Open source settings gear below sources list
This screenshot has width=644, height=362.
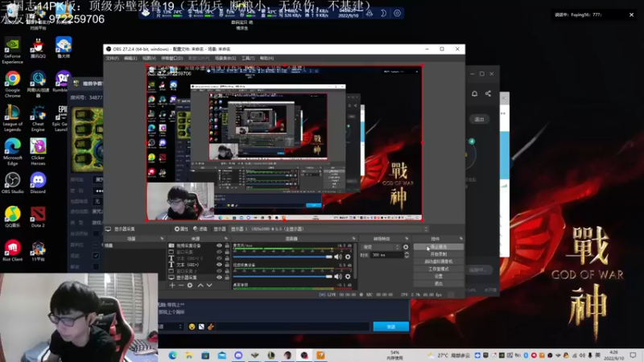(x=190, y=286)
